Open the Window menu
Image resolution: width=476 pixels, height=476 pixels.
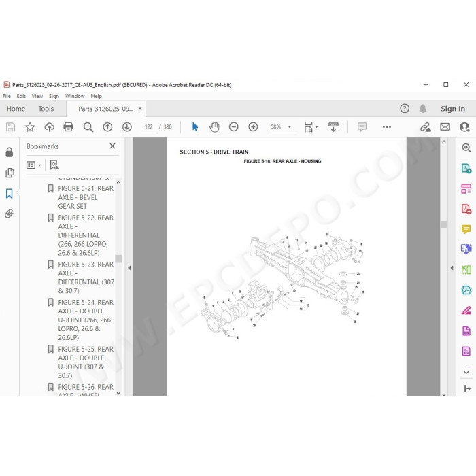tap(75, 96)
